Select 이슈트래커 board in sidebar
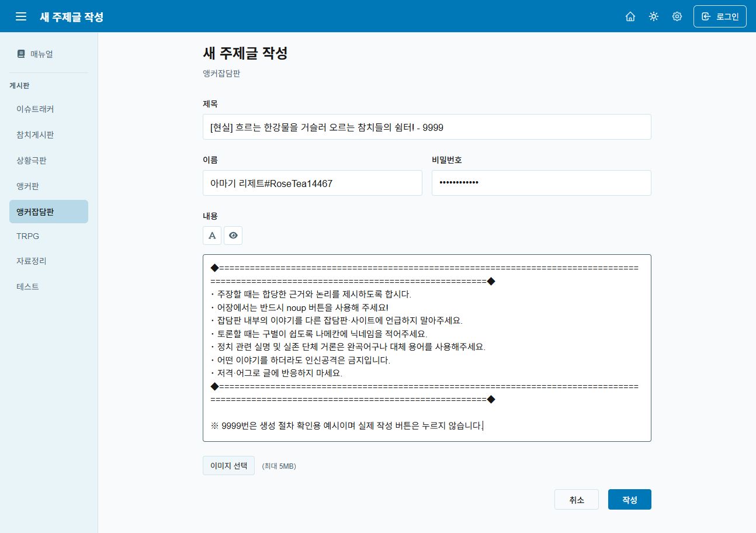This screenshot has height=533, width=756. coord(48,109)
